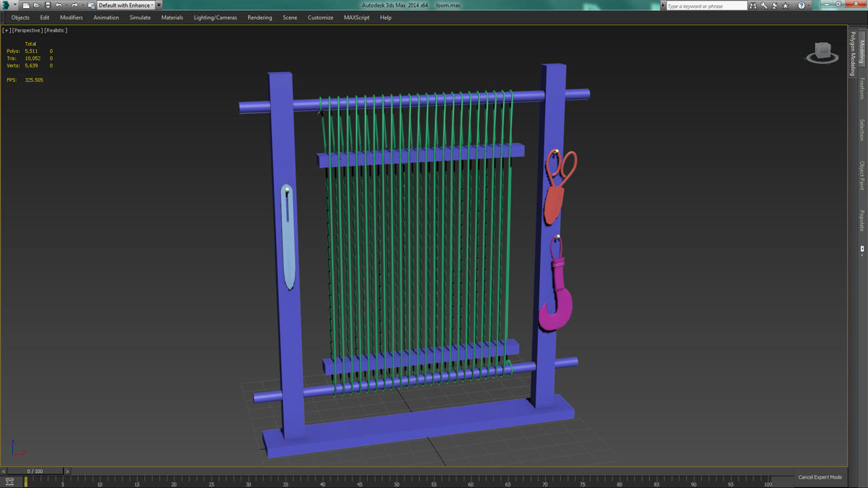Select the Polygon Modeling ribbon panel
The width and height of the screenshot is (868, 488).
tap(853, 54)
